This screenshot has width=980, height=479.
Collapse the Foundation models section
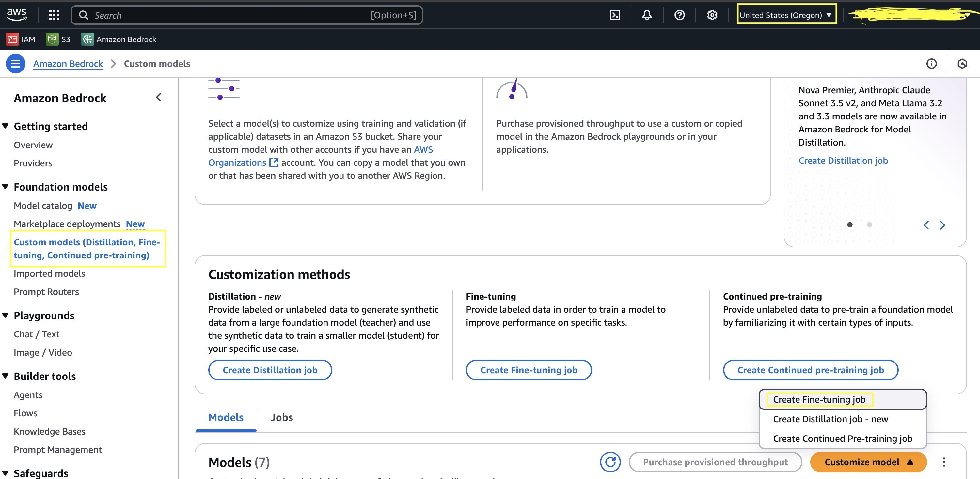(x=5, y=187)
